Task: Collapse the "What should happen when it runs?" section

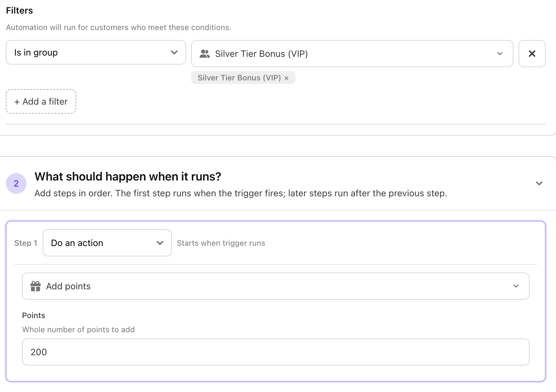Action: point(539,183)
